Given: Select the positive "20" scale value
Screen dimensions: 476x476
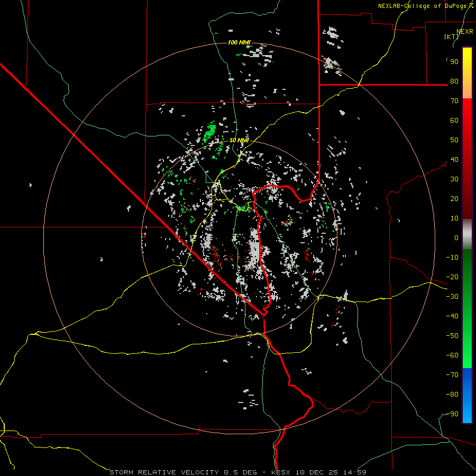Looking at the screenshot, I should (x=454, y=199).
